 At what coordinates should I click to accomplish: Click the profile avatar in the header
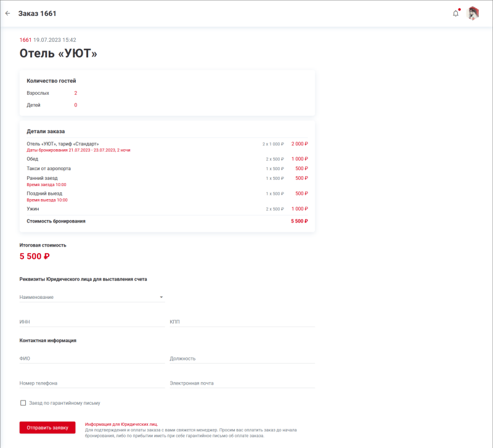pyautogui.click(x=473, y=13)
